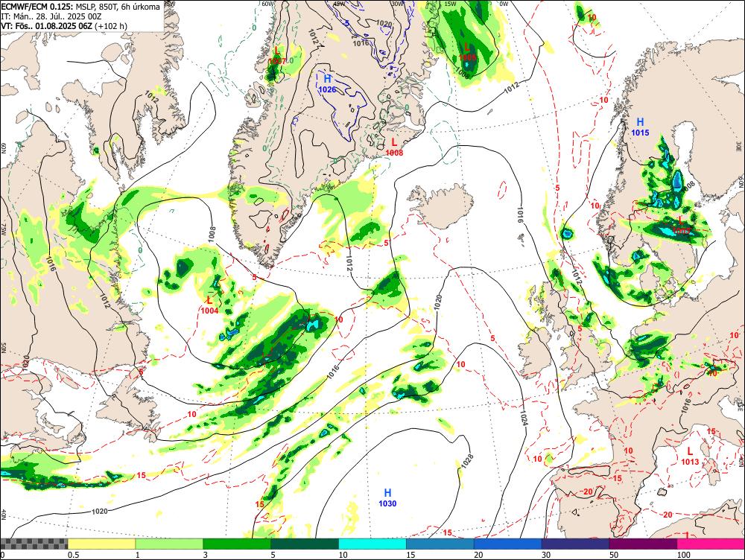
Task: Click the 'H 1030' high pressure marker
Action: pos(387,497)
